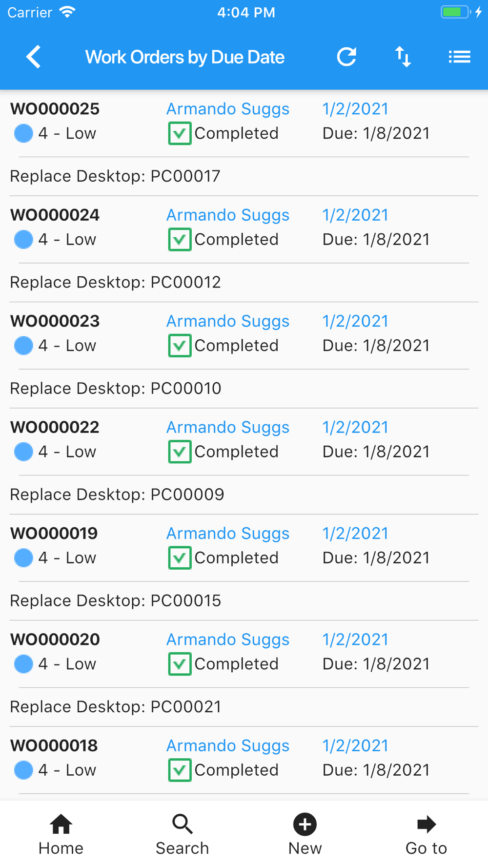
Task: Create a New work order
Action: (x=305, y=834)
